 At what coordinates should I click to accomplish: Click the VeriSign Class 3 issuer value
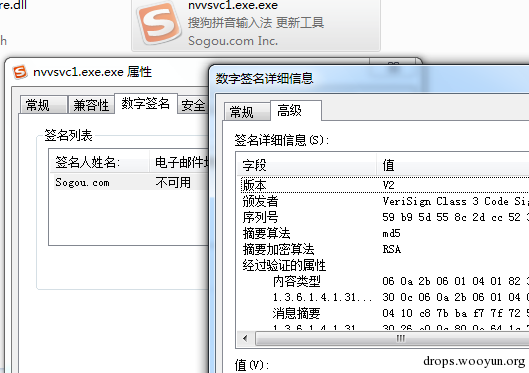455,201
